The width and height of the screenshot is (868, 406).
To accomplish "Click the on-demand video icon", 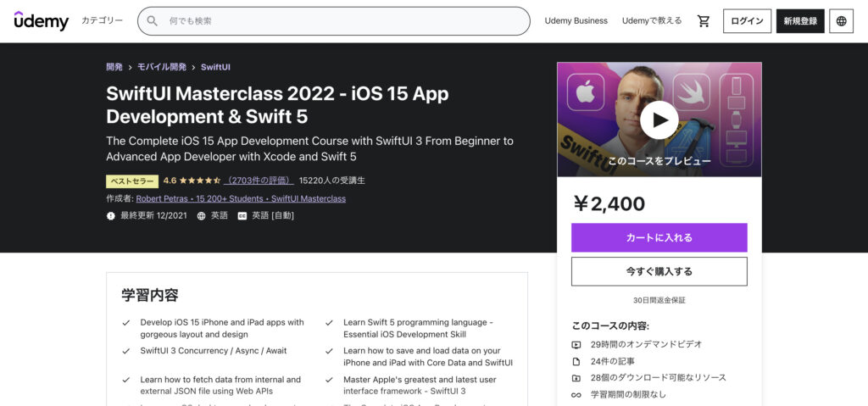I will coord(576,344).
